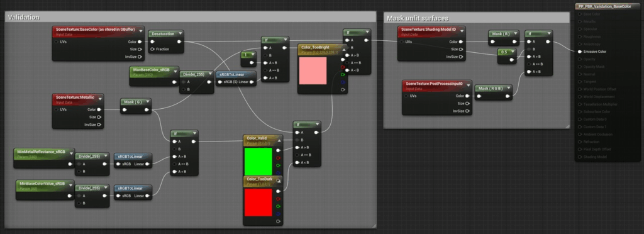Click the Desaturation node Fraction pin

[x=153, y=49]
